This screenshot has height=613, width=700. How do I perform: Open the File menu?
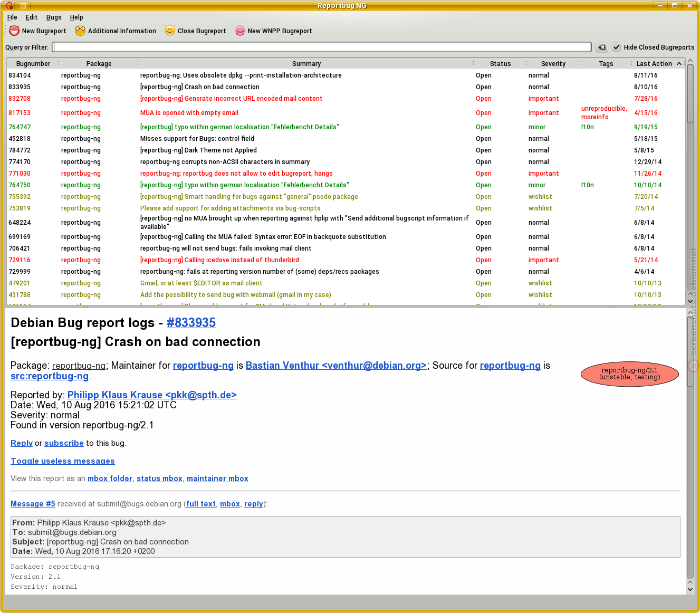click(x=12, y=17)
